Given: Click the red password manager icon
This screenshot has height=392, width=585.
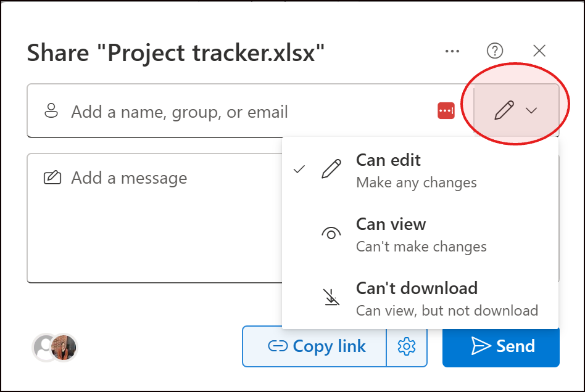Looking at the screenshot, I should tap(446, 111).
